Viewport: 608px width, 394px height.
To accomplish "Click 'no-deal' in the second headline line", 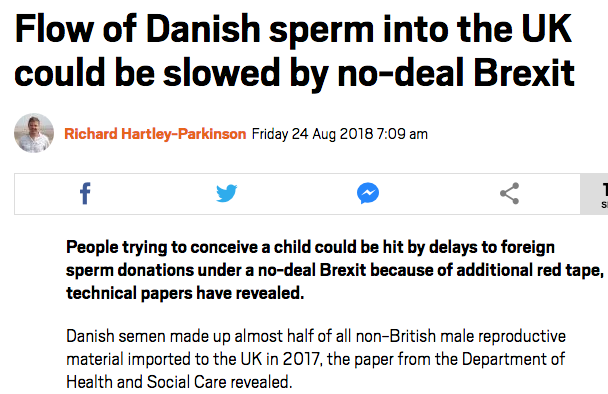I will pos(401,73).
